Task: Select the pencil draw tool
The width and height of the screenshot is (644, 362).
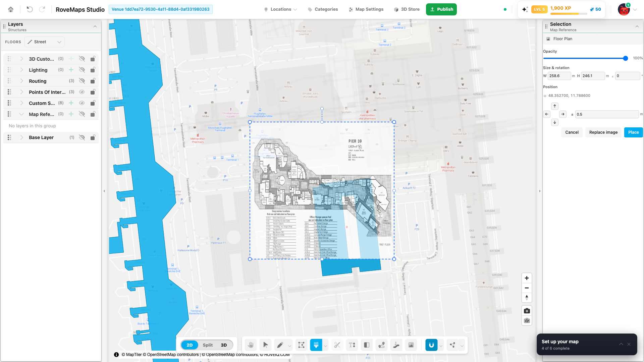Action: tap(280, 345)
